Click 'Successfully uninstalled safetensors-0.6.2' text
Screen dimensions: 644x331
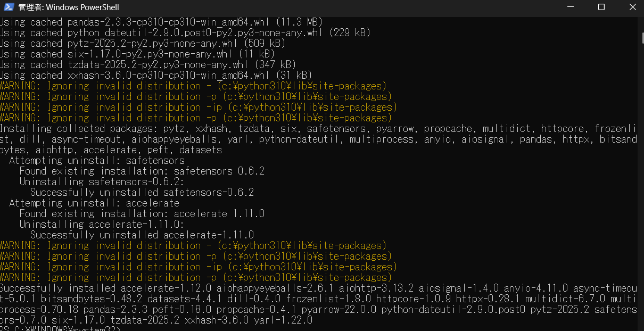pyautogui.click(x=142, y=192)
